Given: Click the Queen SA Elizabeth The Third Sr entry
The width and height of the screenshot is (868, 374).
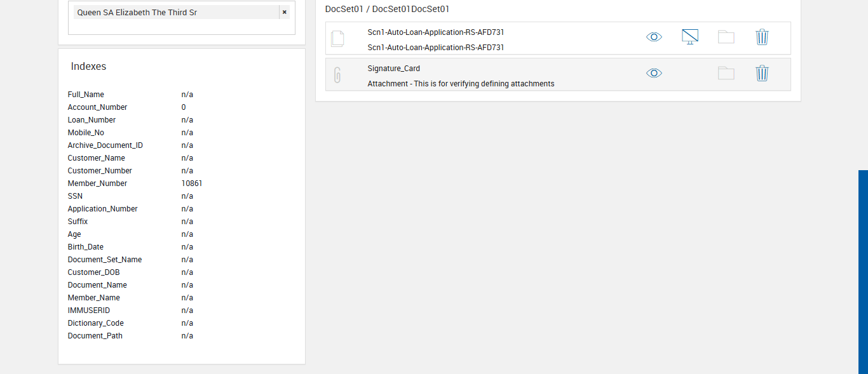Looking at the screenshot, I should click(137, 12).
